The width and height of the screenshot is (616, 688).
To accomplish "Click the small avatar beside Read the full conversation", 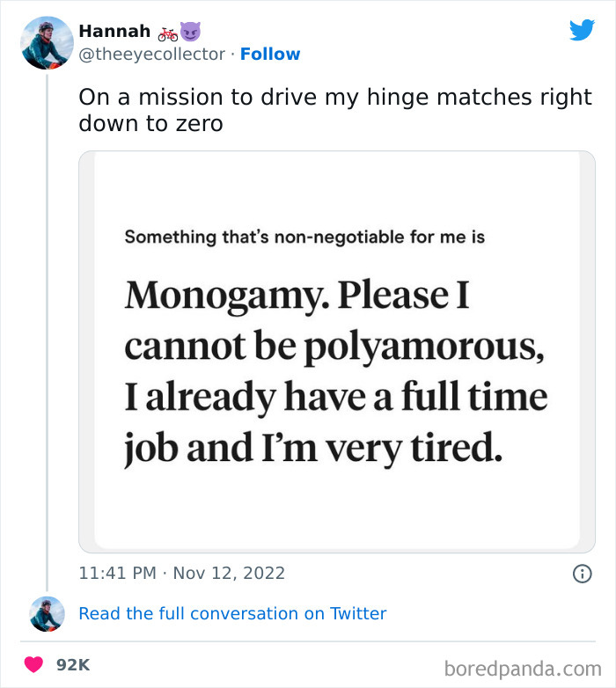I will 47,613.
